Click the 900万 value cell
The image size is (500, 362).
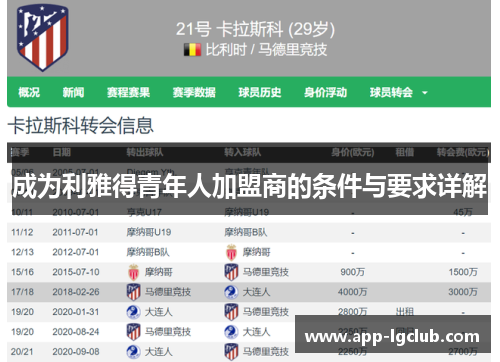point(353,272)
